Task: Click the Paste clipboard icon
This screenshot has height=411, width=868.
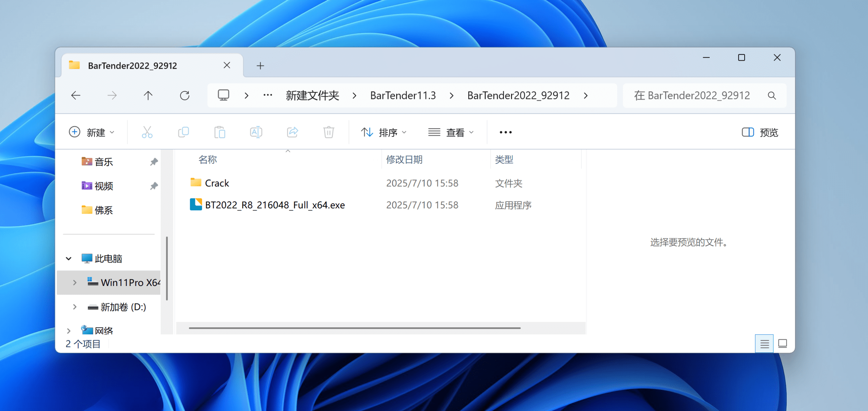Action: (220, 132)
